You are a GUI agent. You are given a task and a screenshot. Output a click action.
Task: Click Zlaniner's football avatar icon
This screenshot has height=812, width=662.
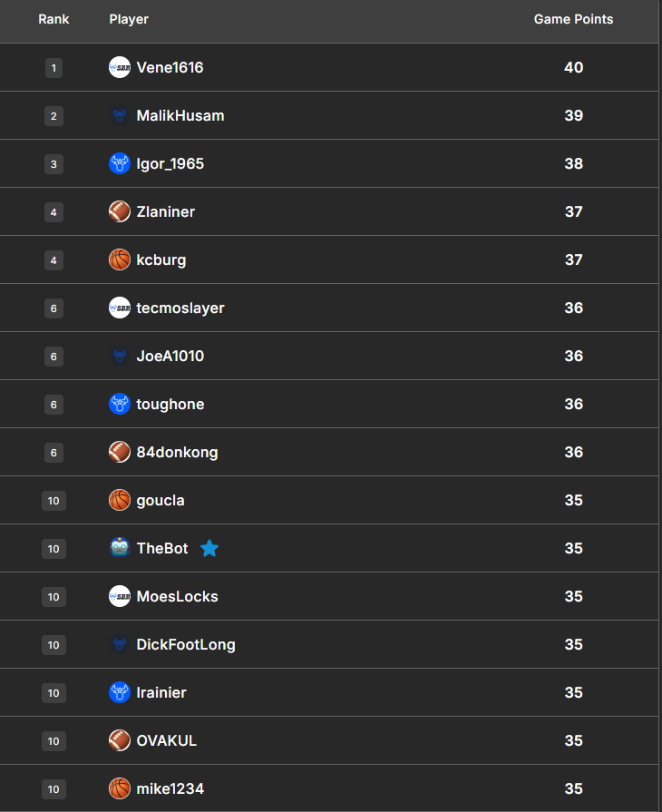click(120, 211)
